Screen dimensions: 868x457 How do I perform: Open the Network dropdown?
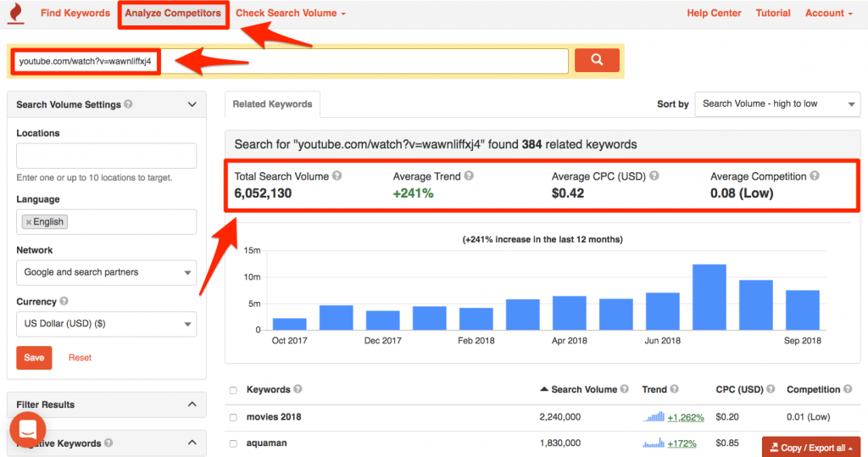106,272
